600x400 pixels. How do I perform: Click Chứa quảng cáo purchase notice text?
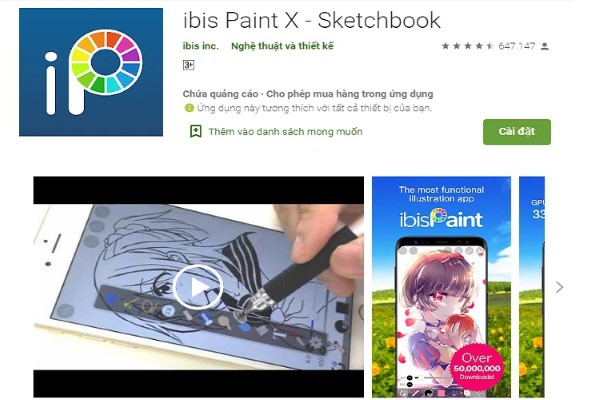308,94
